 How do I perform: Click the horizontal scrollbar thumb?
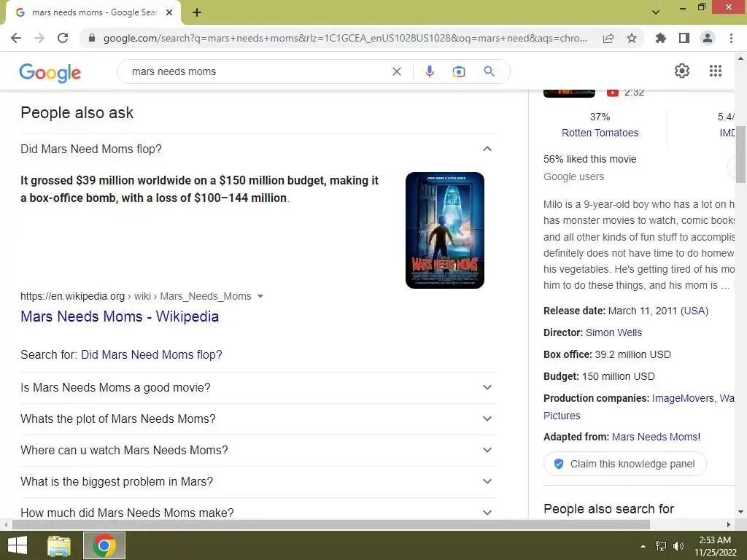tap(331, 525)
